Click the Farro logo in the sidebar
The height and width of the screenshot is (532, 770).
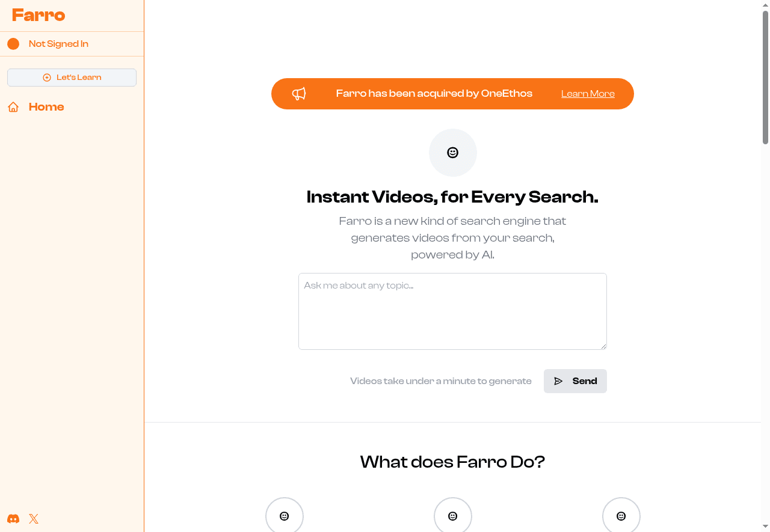tap(38, 15)
